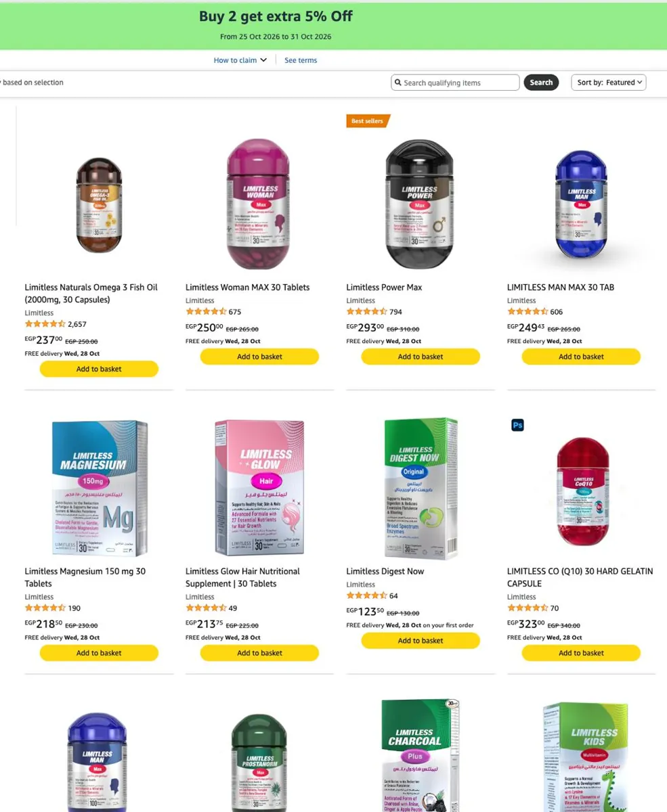
Task: Open star ratings for Limitless Woman MAX
Action: [x=206, y=312]
